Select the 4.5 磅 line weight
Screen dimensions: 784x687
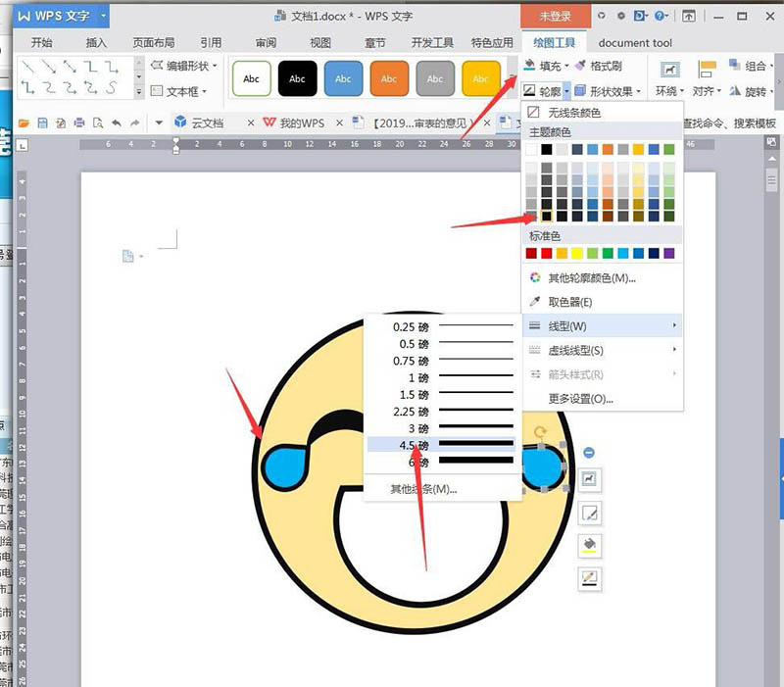pos(442,445)
